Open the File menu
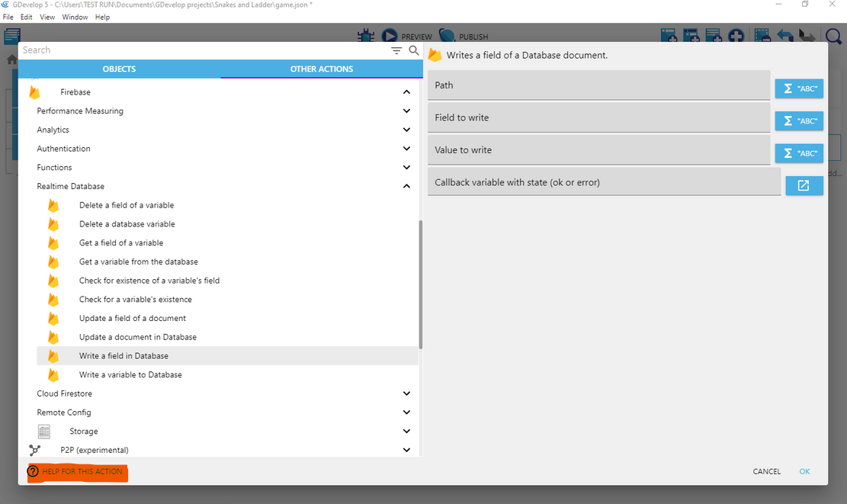Screen dimensions: 847x504 8,18
